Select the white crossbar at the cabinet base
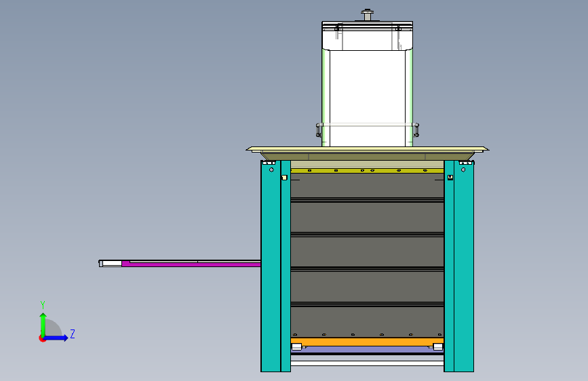This screenshot has width=588, height=381. [x=367, y=363]
